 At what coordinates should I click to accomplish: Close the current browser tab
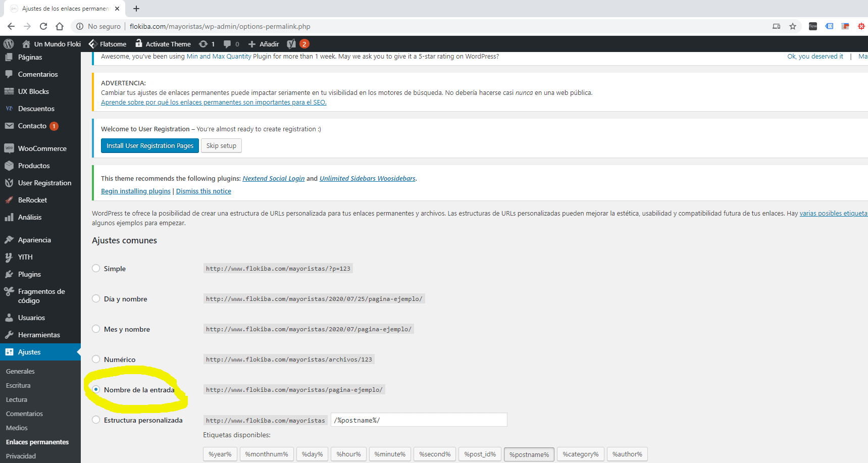(x=117, y=9)
